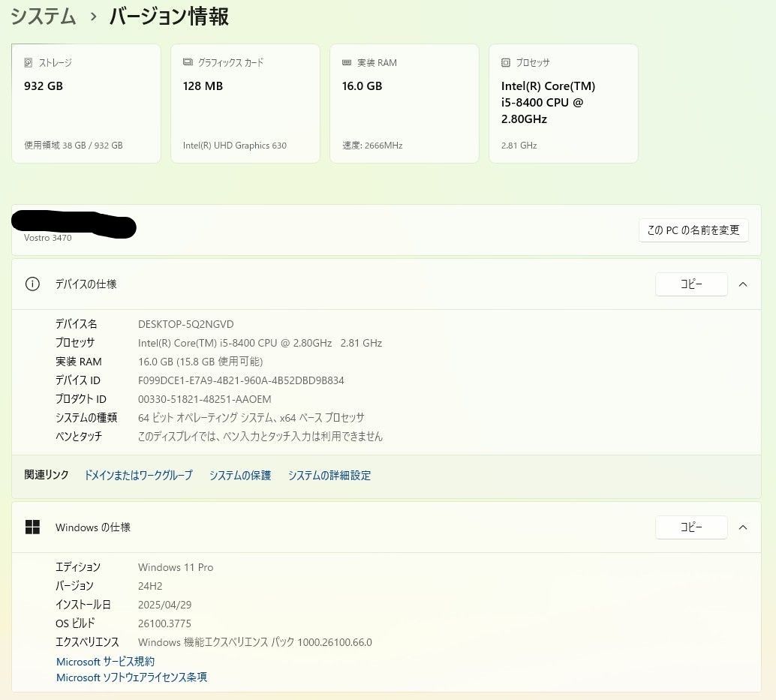The image size is (776, 700).
Task: Click the デバイスの仕様 section heading
Action: [86, 284]
